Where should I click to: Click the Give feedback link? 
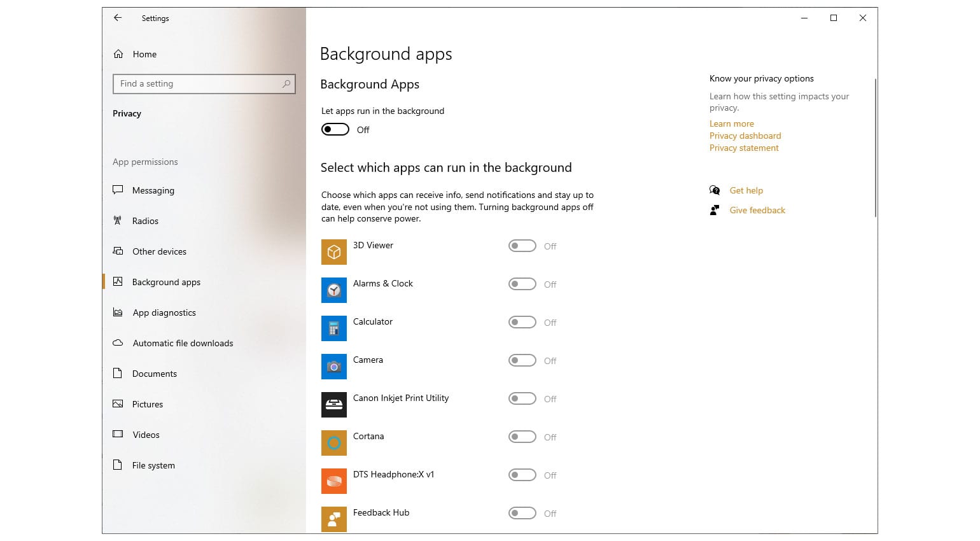(757, 210)
